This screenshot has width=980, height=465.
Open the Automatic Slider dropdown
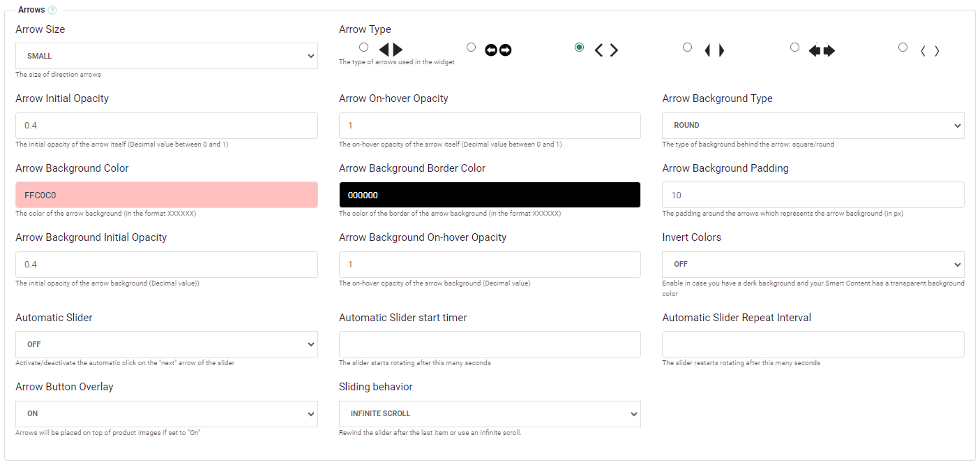[166, 344]
